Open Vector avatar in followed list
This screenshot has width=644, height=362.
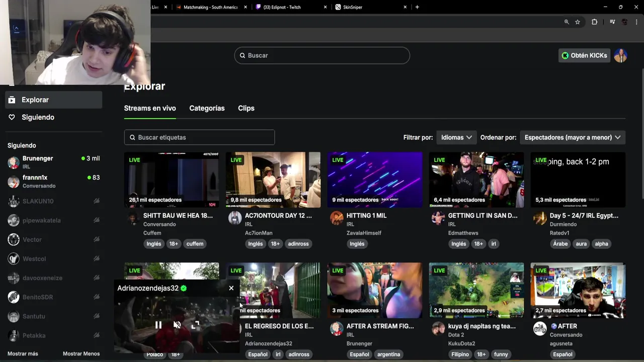[14, 239]
